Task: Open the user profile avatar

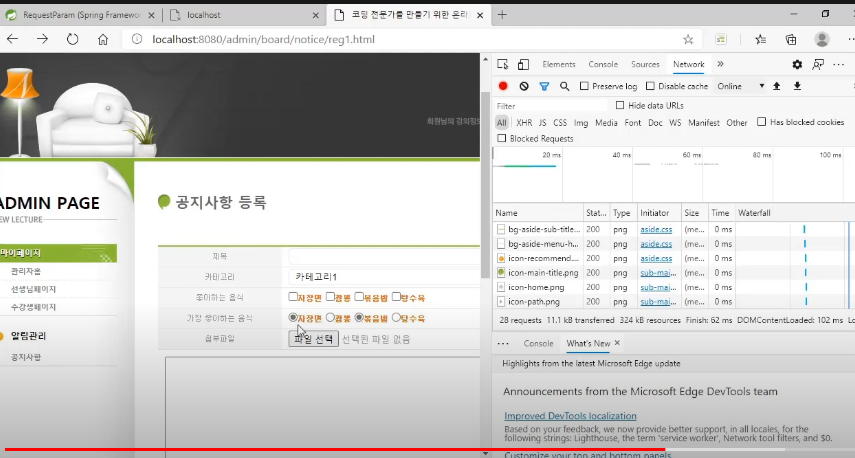Action: pyautogui.click(x=822, y=39)
